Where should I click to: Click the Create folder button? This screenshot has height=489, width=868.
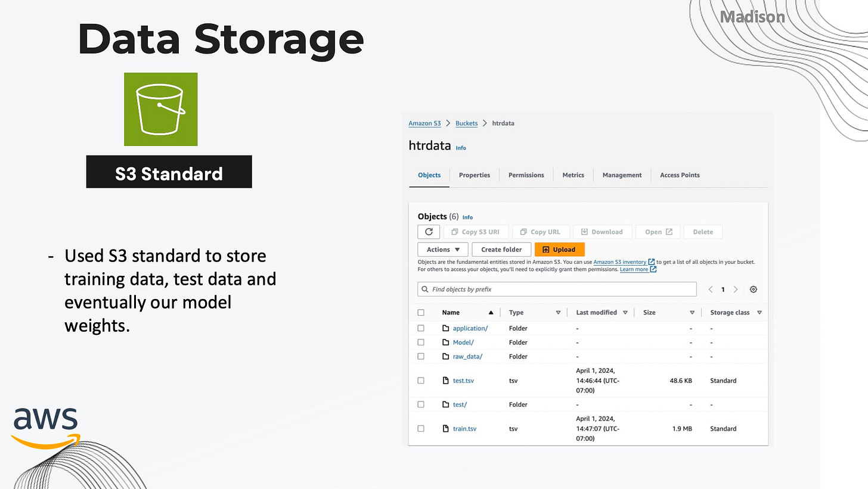pyautogui.click(x=501, y=250)
